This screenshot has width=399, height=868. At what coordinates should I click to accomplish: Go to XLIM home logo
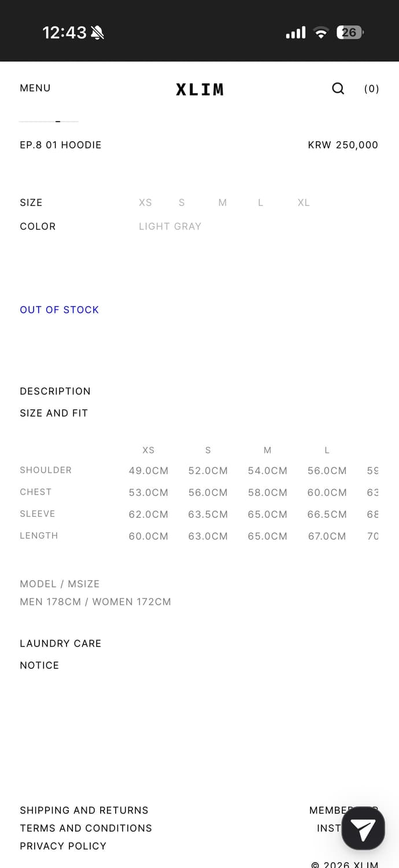pos(199,89)
